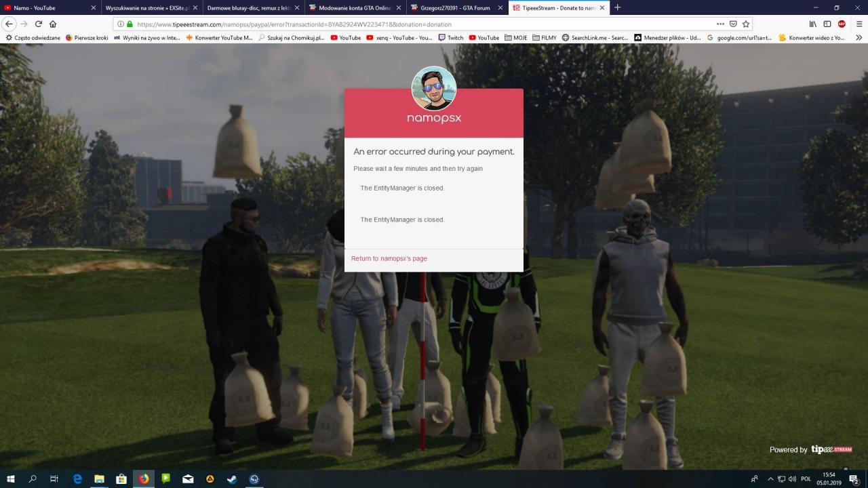Open Często odwiedzane bookmark
Image resolution: width=868 pixels, height=488 pixels.
click(33, 38)
